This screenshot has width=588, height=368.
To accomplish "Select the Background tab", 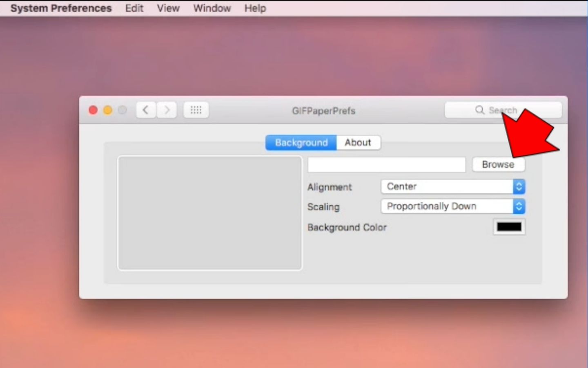I will tap(301, 143).
